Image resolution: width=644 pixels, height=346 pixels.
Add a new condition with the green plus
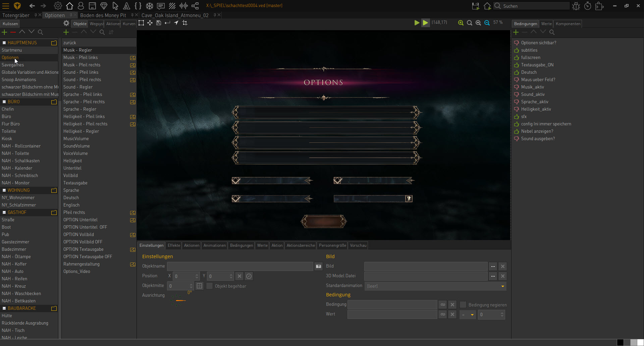pyautogui.click(x=516, y=32)
